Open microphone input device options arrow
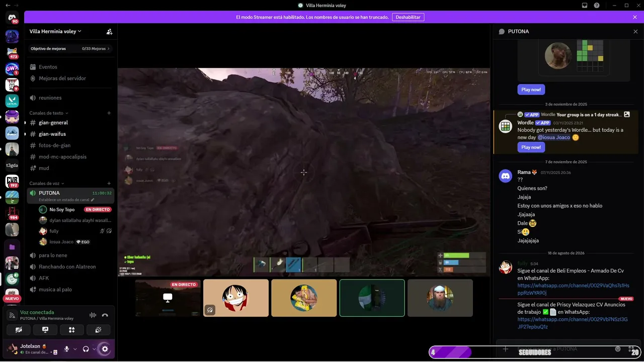This screenshot has width=644, height=362. (75, 349)
